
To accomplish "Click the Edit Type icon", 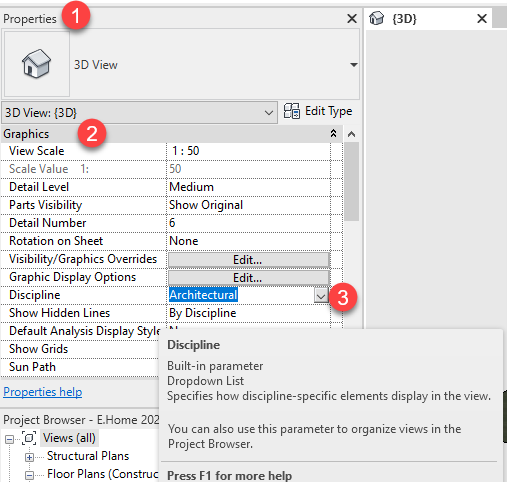I will point(292,111).
